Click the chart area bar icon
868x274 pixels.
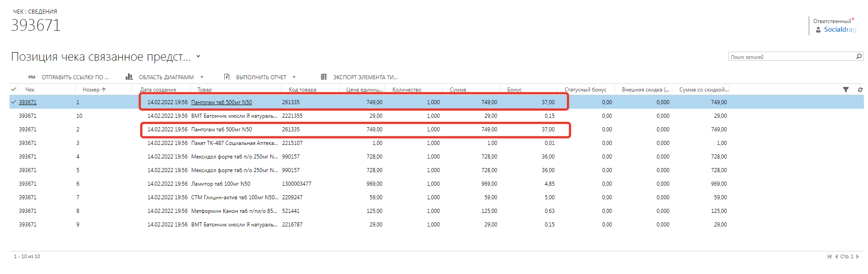(x=129, y=77)
